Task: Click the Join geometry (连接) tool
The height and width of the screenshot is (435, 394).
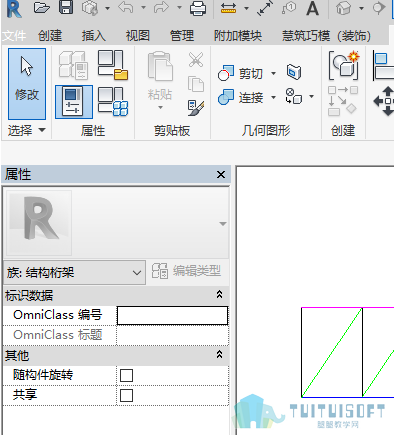Action: pyautogui.click(x=240, y=97)
